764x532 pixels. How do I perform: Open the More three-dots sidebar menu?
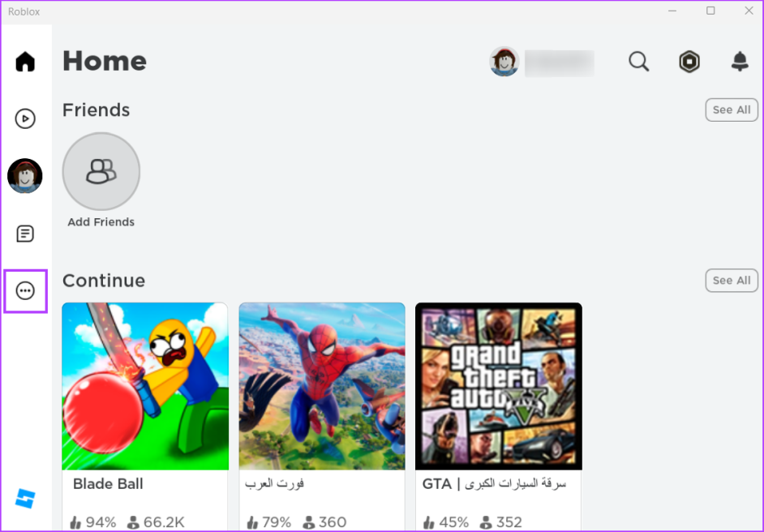[25, 290]
